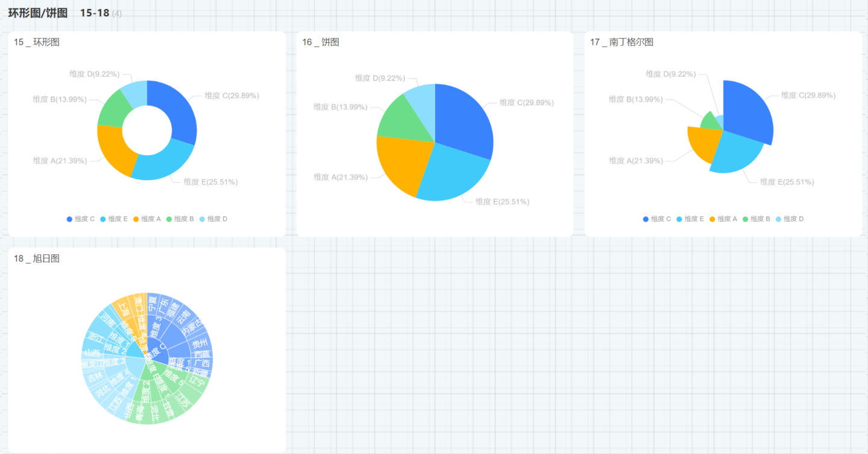Drill into the 维度 C center segment of 旭日图
This screenshot has width=868, height=454.
(156, 349)
